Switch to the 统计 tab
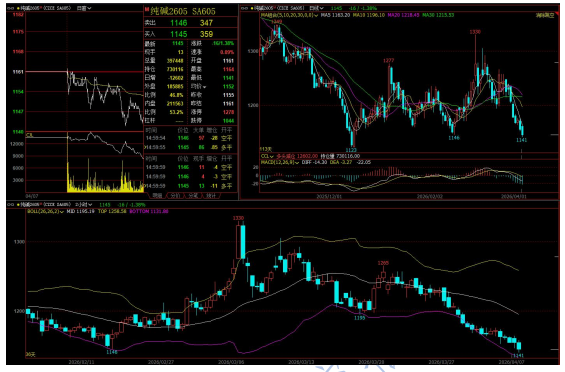This screenshot has width=565, height=372. 211,195
